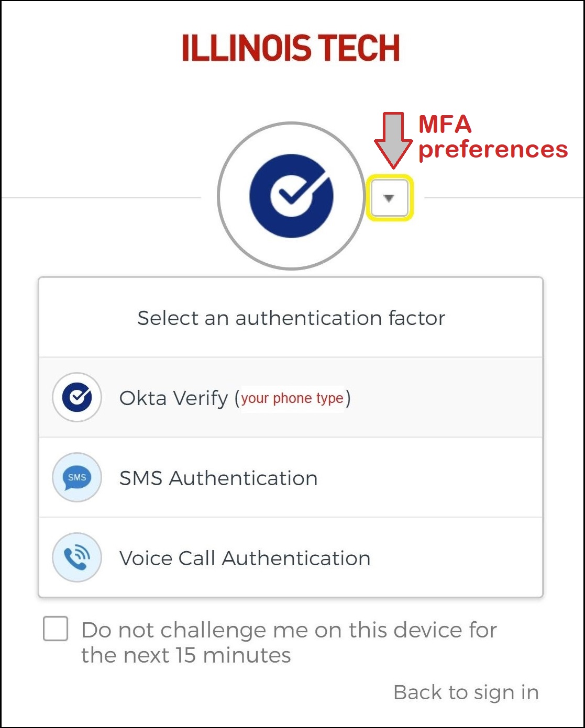Click the red "preferences" annotation word
Viewport: 585px width, 728px height.
pos(493,150)
